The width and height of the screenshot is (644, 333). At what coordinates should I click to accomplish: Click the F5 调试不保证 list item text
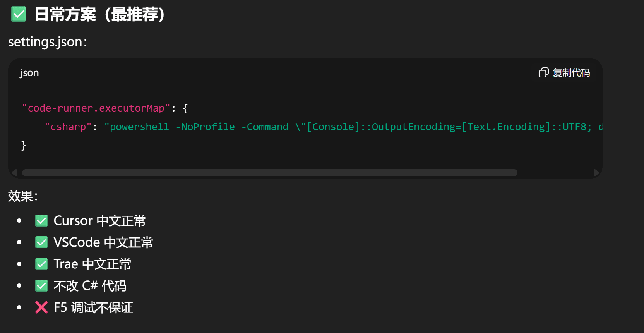[x=93, y=307]
